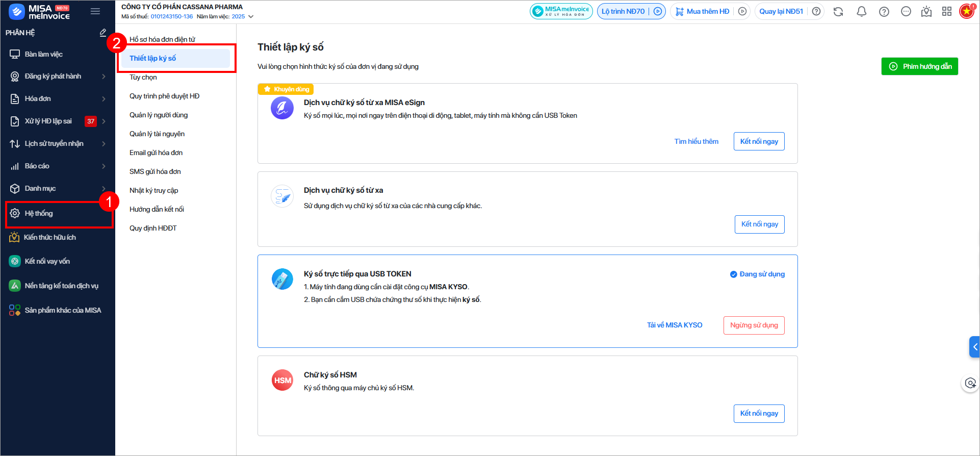Screen dimensions: 980x456
Task: Open Email gửi hóa đơn settings
Action: click(156, 153)
